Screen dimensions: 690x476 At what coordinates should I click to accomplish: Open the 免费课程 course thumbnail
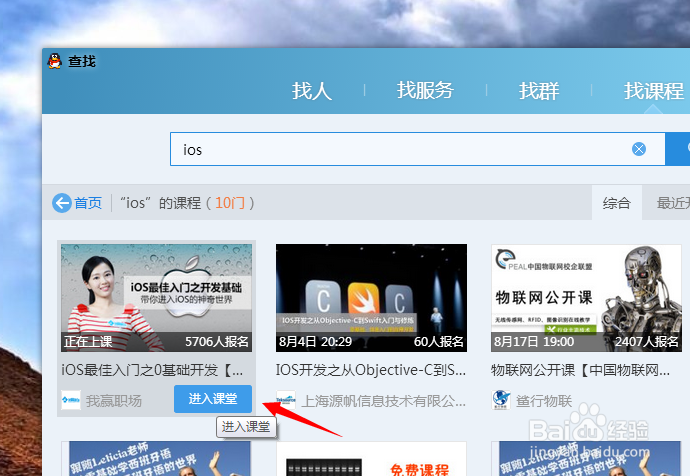pyautogui.click(x=371, y=458)
